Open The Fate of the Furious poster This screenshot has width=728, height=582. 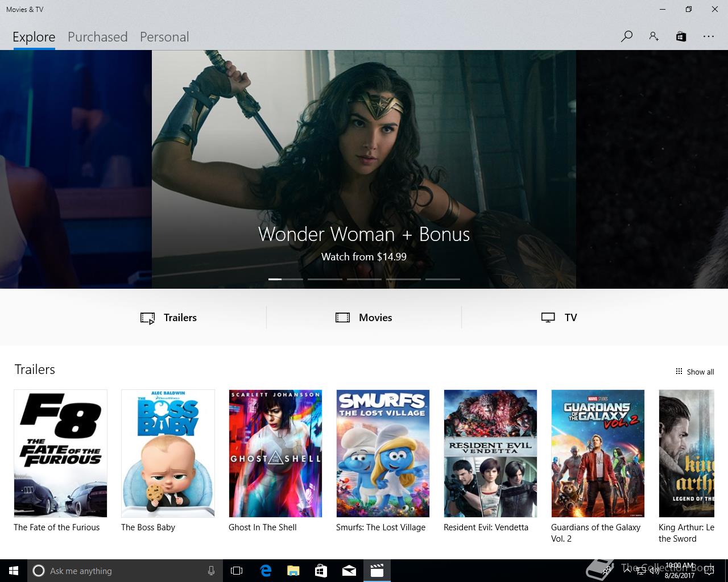pos(60,454)
